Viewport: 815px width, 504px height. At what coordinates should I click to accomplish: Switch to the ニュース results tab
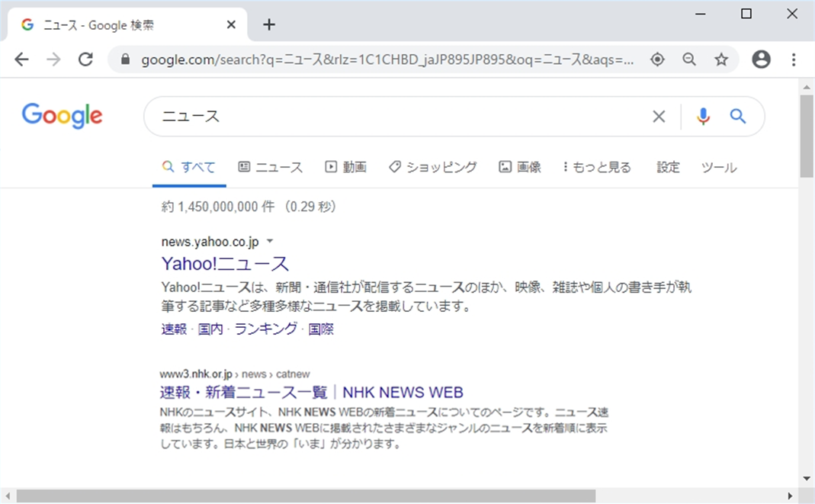[x=271, y=167]
